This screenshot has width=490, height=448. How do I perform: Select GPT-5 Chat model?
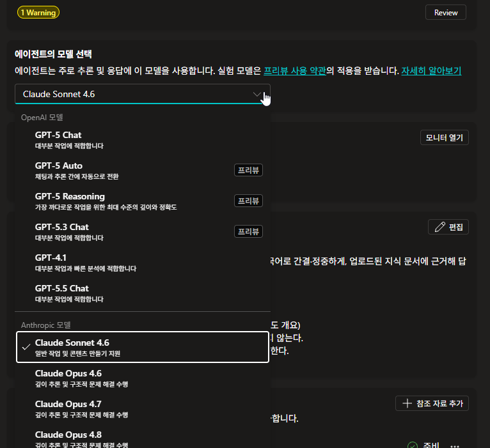(143, 140)
